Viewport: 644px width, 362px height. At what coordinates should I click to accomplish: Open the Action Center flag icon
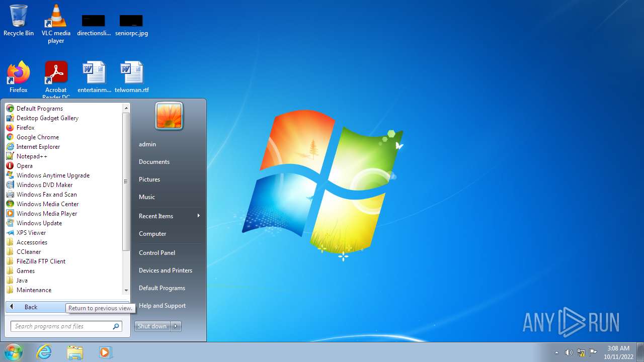(x=593, y=352)
